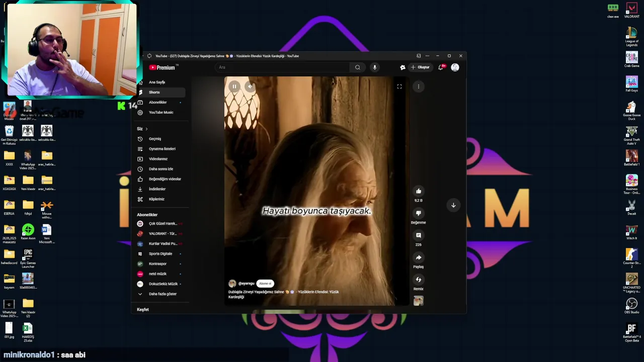Open HAKEDİŞ Excel file on desktop
644x362 pixels.
pos(28,332)
